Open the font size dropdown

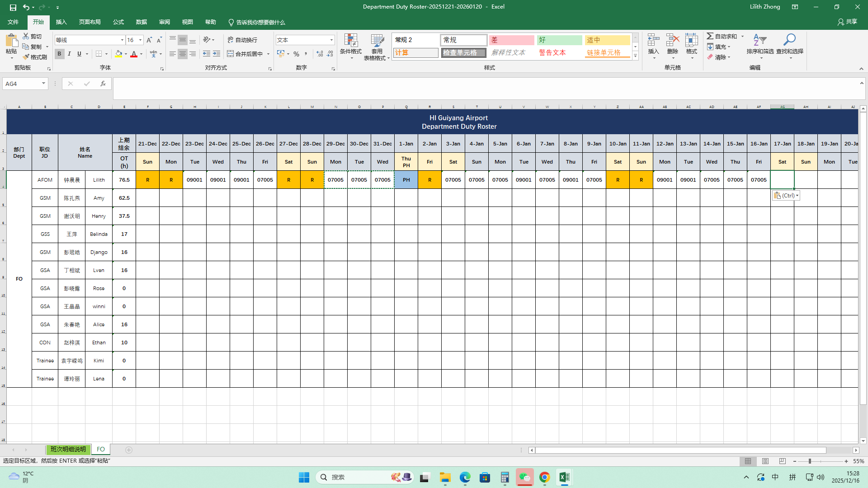point(140,40)
